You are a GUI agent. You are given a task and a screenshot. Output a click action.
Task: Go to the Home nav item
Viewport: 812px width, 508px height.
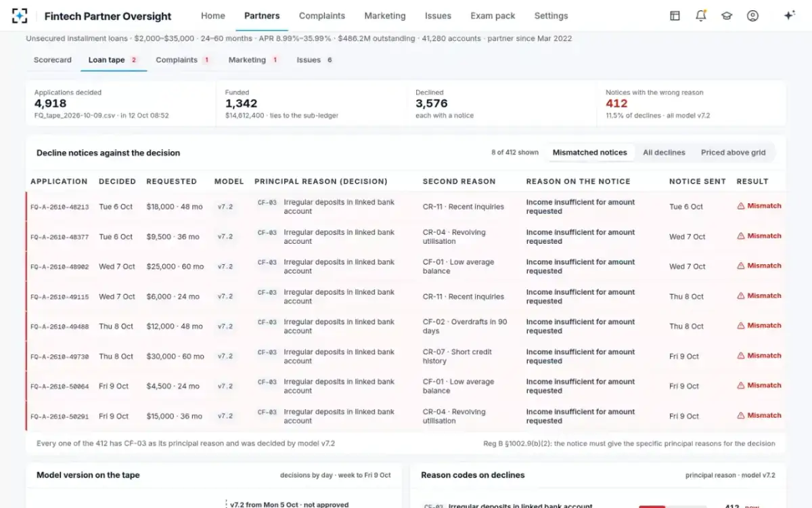[212, 16]
